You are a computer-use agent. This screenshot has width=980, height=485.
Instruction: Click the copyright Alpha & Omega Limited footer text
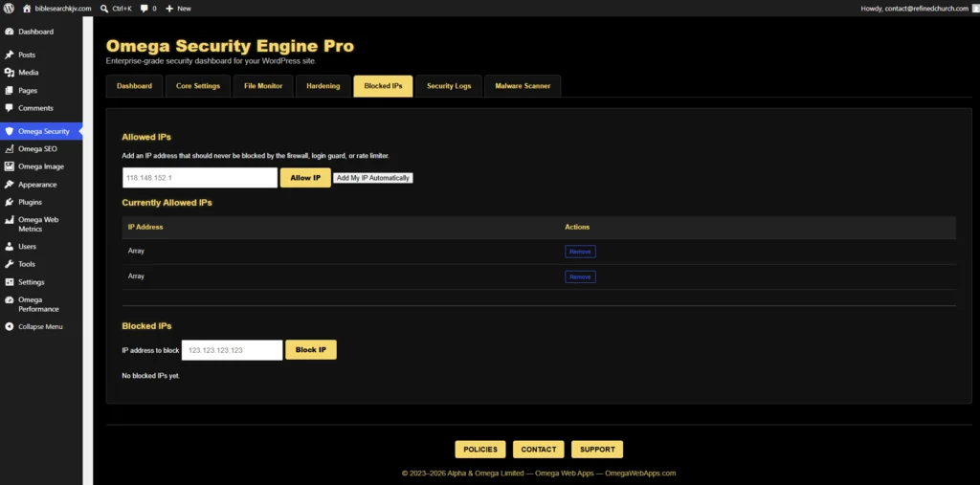(x=539, y=474)
